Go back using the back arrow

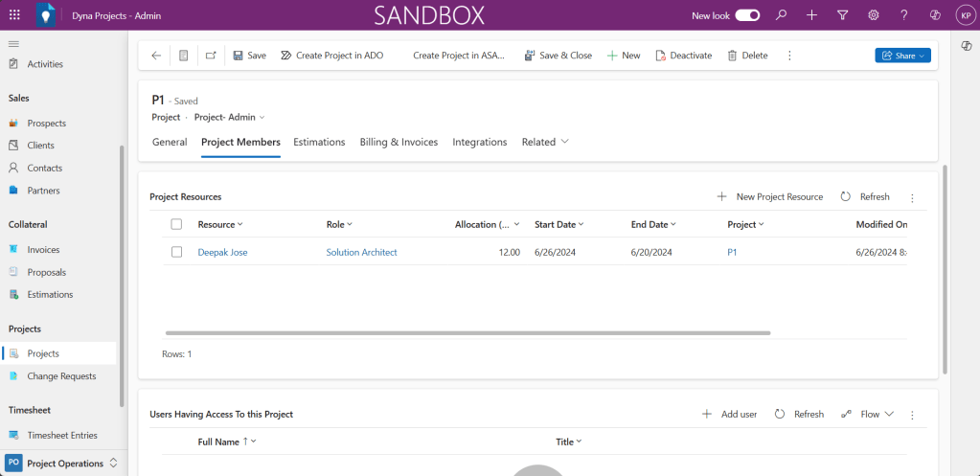(156, 56)
